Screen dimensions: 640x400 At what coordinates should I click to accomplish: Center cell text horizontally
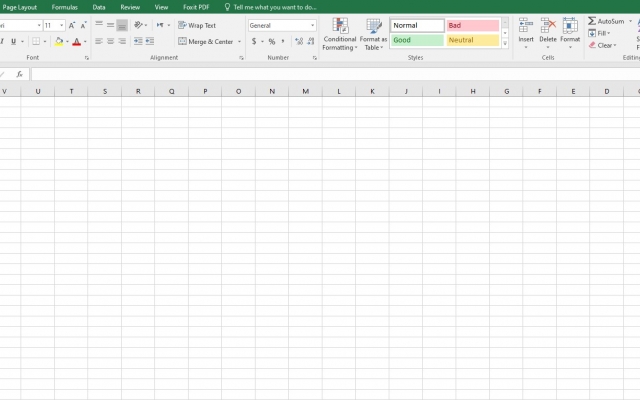click(110, 41)
